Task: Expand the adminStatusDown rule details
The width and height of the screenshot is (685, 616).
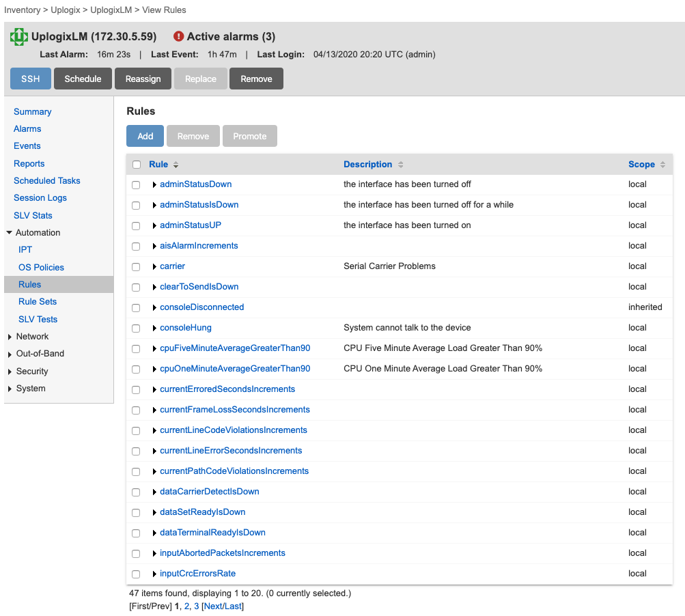Action: click(x=154, y=185)
